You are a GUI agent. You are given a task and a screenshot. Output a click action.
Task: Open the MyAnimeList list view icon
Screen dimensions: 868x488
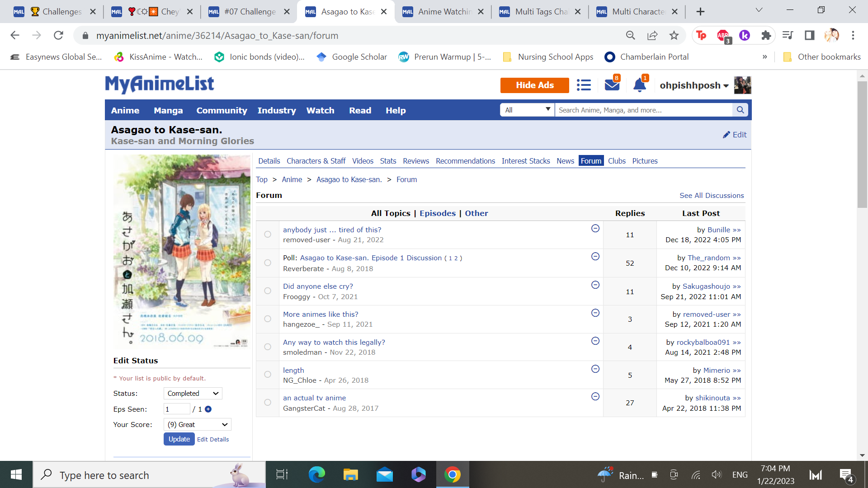(584, 85)
